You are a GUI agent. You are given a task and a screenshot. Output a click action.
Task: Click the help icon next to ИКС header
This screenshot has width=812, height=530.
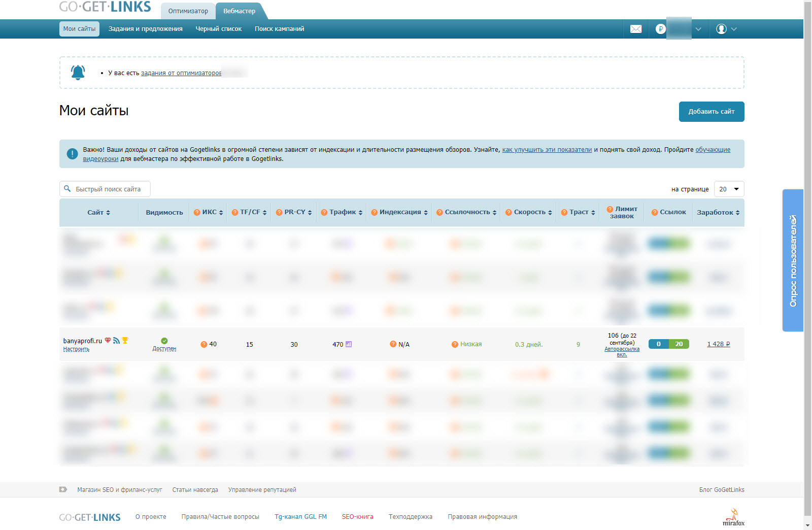tap(197, 212)
